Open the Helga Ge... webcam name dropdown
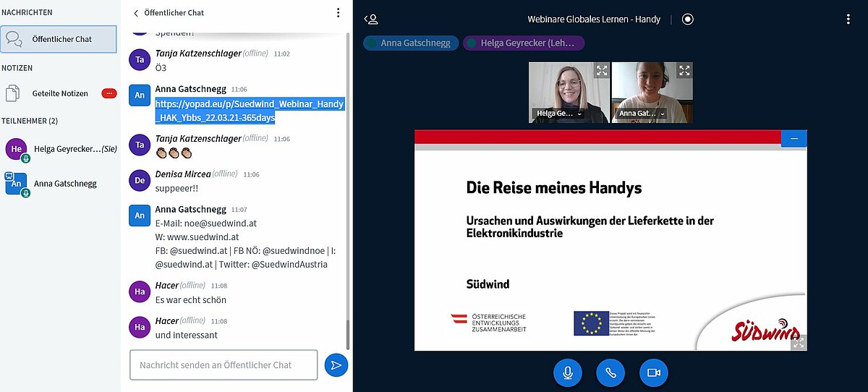This screenshot has width=868, height=392. point(558,114)
